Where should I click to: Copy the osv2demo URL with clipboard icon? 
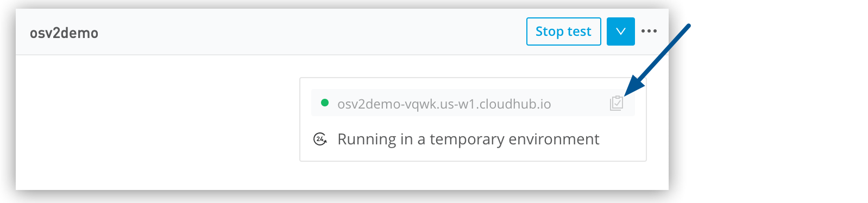[x=617, y=103]
